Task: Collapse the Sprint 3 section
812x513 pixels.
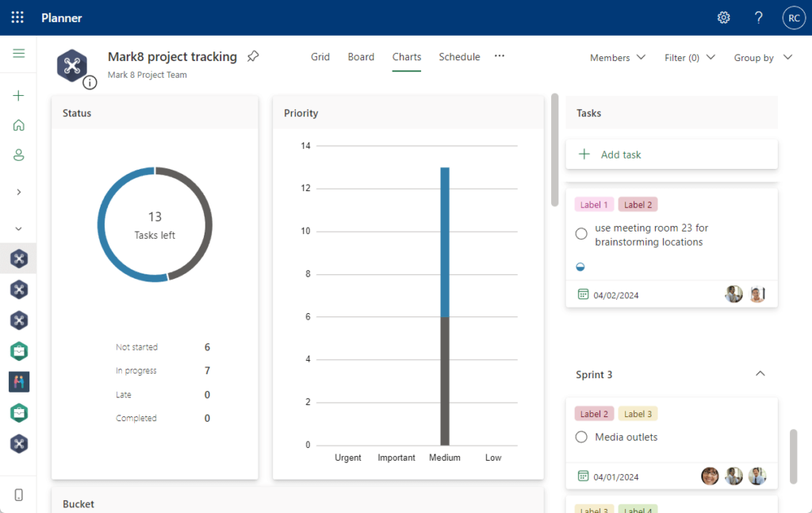Action: [760, 373]
